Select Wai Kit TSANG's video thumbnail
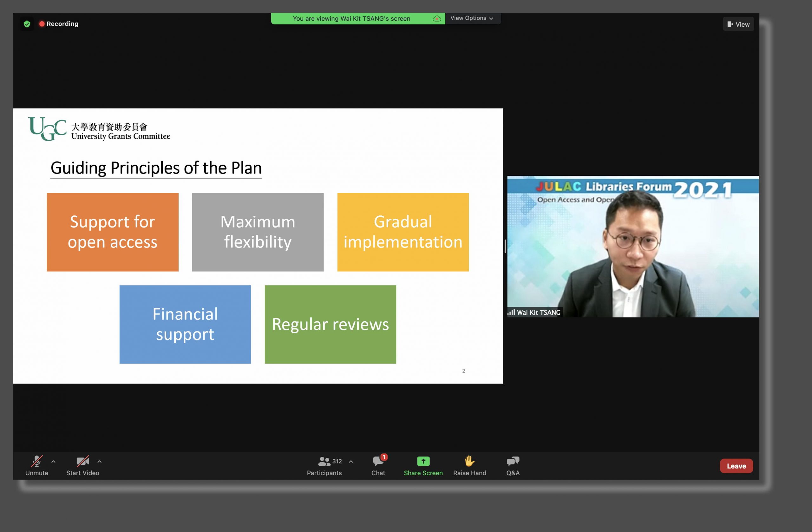The height and width of the screenshot is (532, 812). (633, 246)
